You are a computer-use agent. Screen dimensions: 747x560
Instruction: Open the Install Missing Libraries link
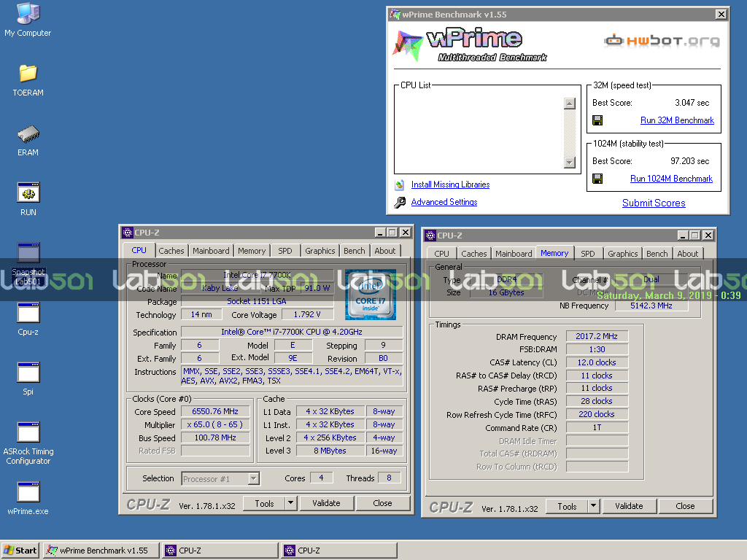coord(450,184)
